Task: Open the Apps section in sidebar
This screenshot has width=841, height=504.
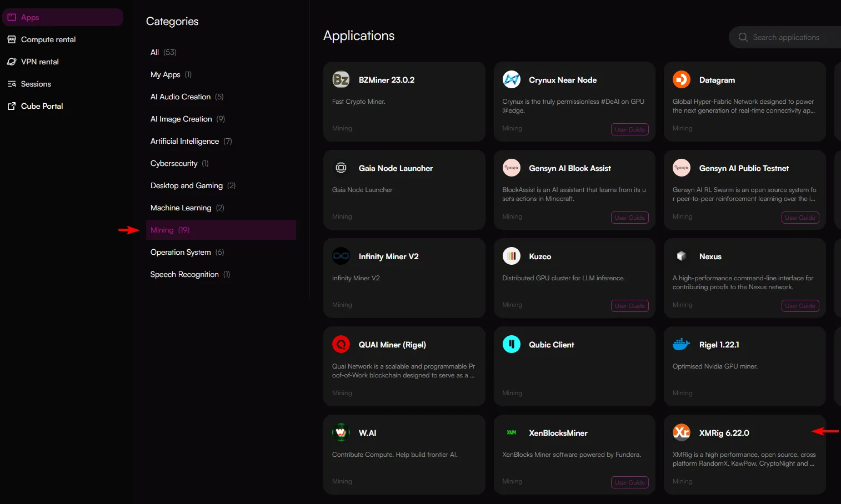Action: 63,17
